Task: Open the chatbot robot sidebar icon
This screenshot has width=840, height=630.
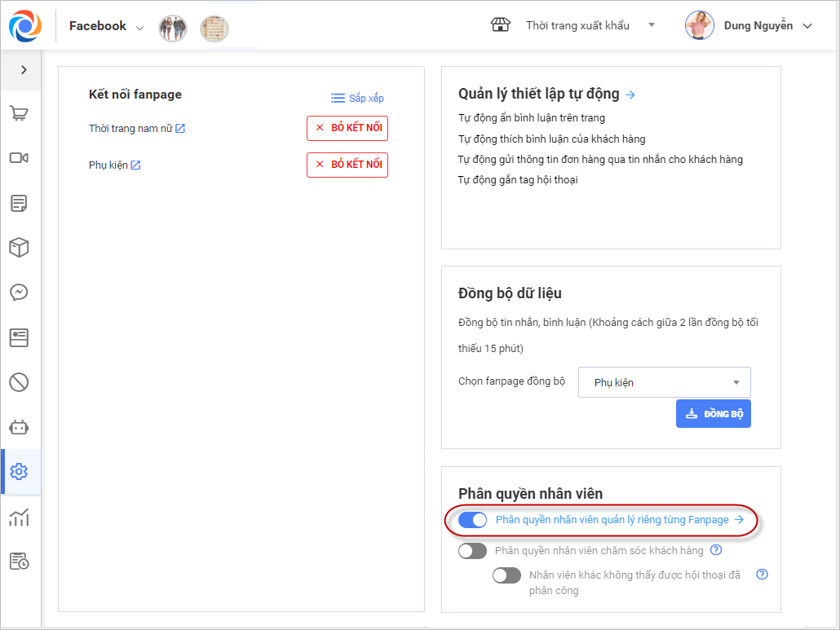Action: click(x=19, y=426)
